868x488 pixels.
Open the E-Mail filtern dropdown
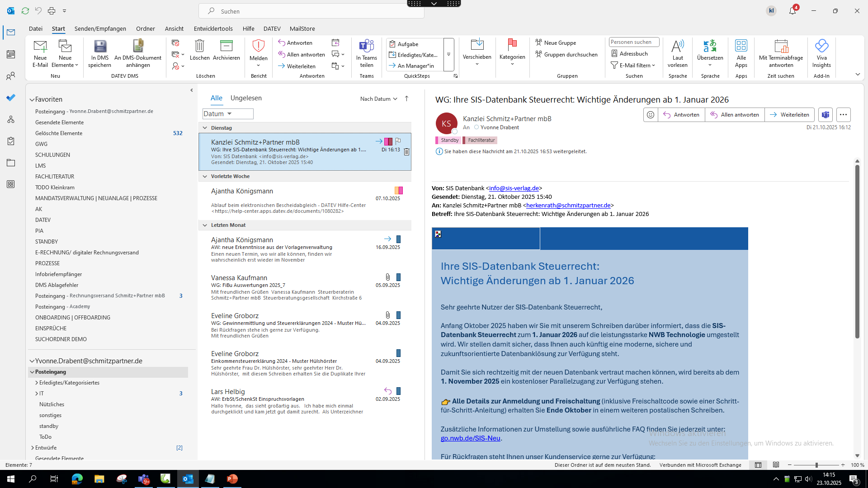point(633,65)
